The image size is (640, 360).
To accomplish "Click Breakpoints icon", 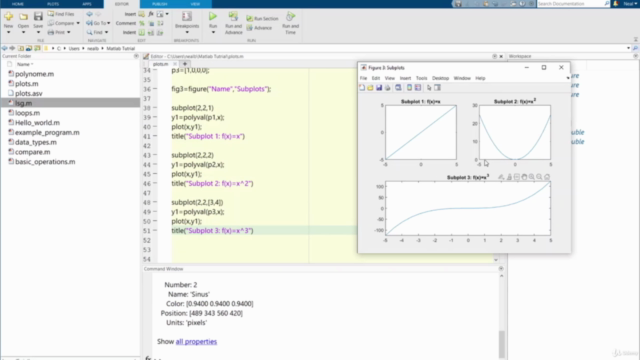I will coord(187,16).
